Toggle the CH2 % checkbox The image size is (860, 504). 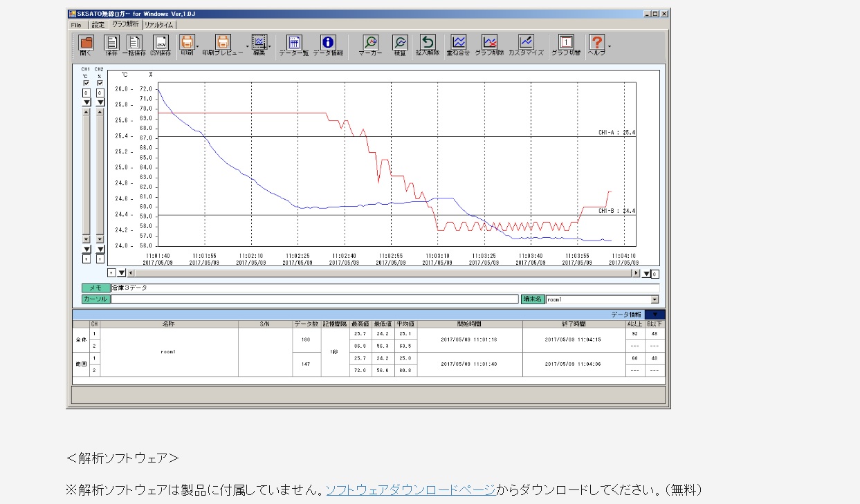coord(100,83)
